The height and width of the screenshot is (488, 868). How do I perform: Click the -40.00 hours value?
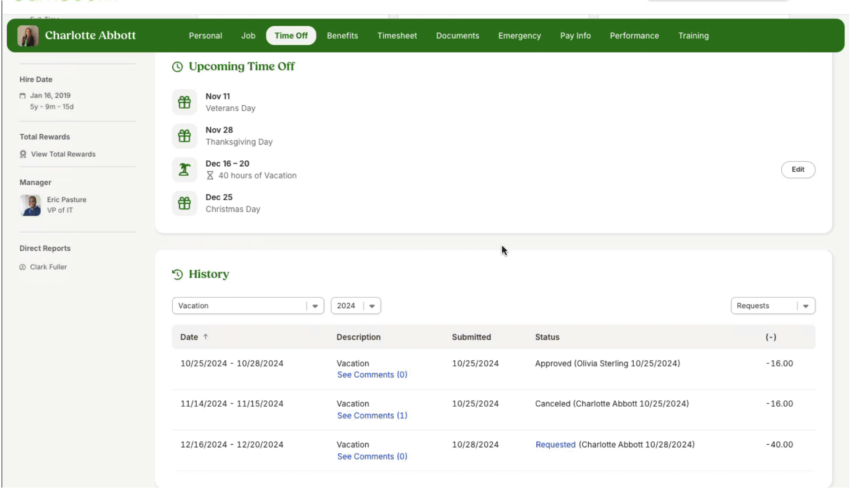point(779,445)
